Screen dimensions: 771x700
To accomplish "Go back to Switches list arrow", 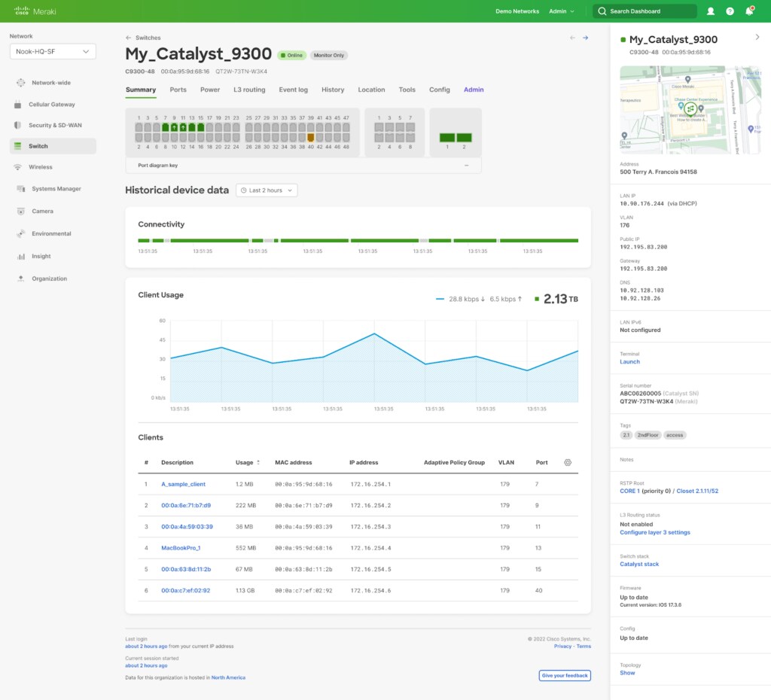I will 128,38.
